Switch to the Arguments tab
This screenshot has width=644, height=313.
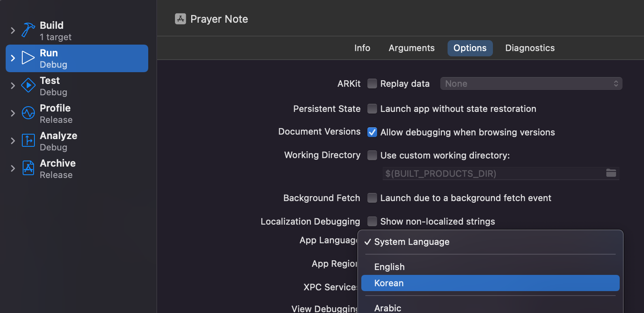pyautogui.click(x=412, y=48)
